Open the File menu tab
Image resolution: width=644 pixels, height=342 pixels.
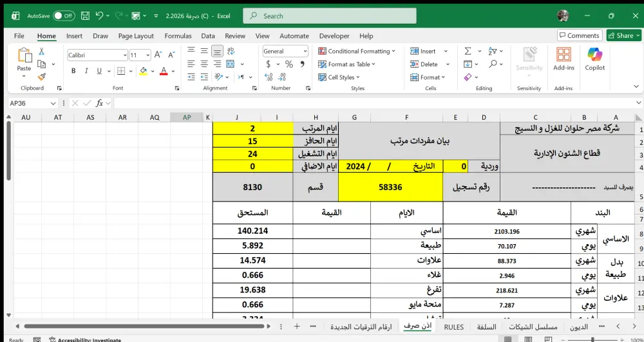19,35
